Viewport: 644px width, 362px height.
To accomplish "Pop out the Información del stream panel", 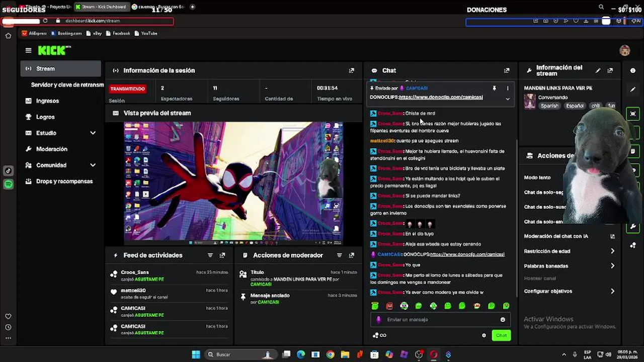I will pos(610,71).
